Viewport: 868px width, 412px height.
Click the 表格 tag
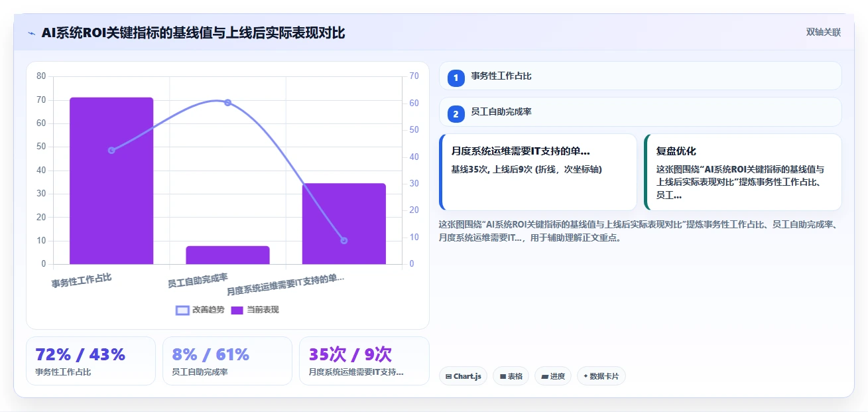coord(511,376)
